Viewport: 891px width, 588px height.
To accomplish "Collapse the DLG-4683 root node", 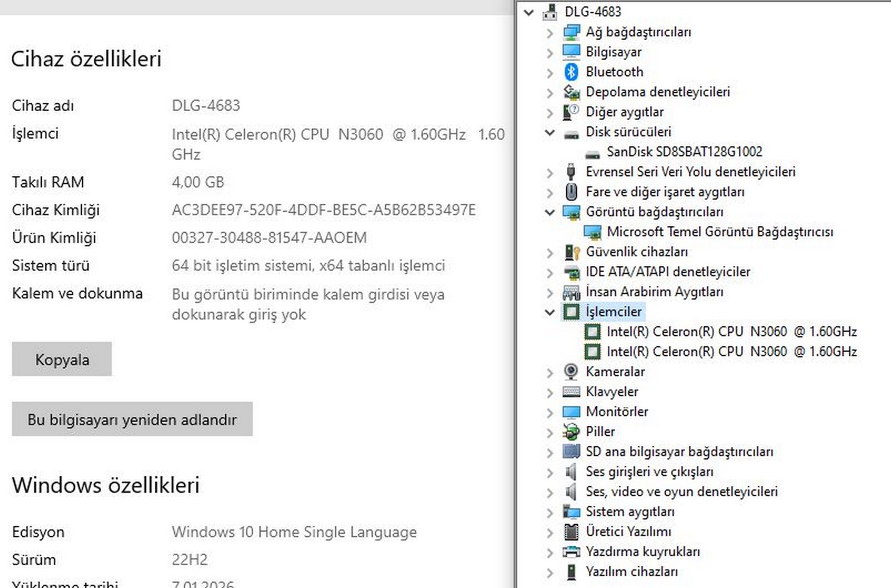I will [x=529, y=12].
